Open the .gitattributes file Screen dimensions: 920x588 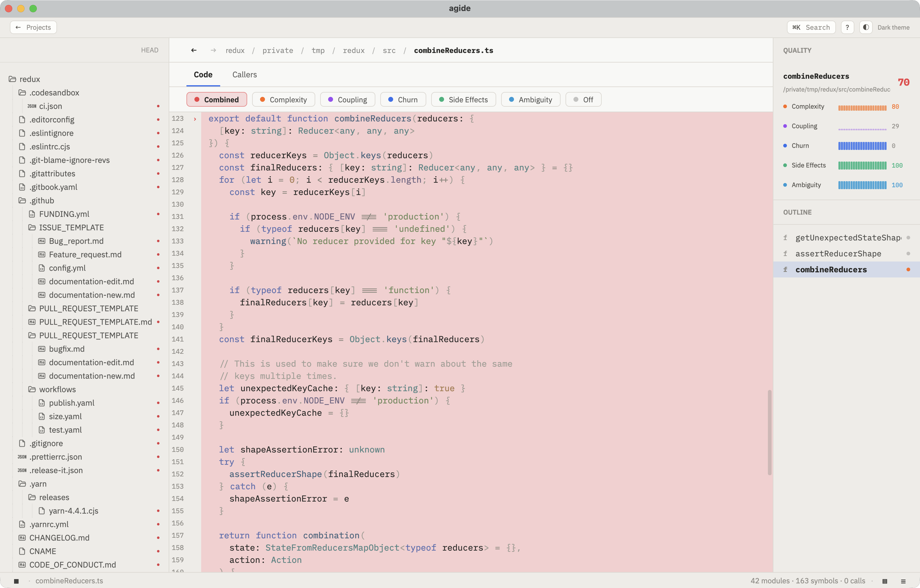pos(52,174)
